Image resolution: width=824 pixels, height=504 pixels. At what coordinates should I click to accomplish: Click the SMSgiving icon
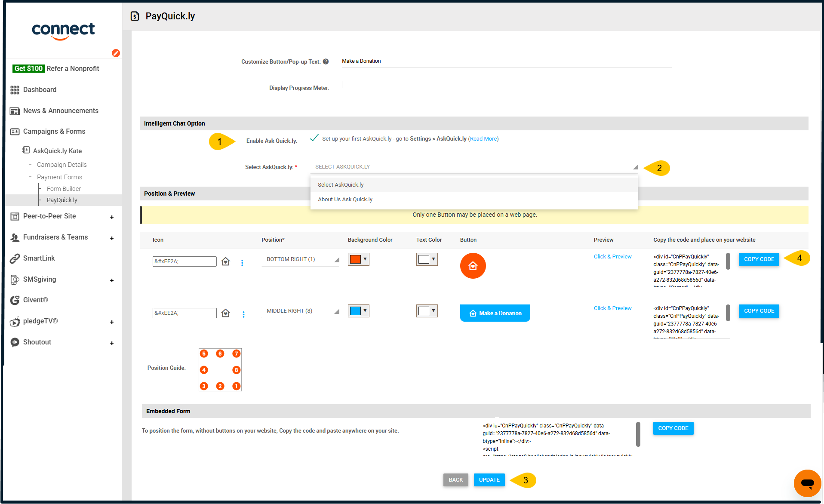[15, 280]
